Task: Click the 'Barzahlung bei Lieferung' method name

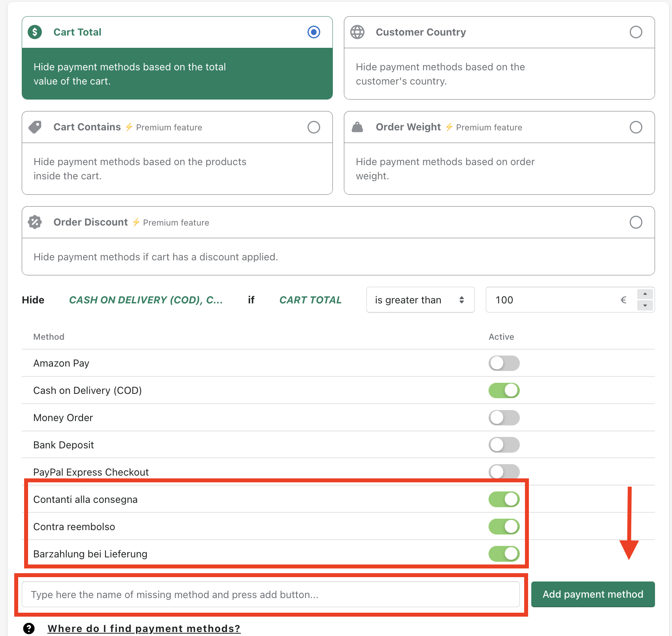Action: click(x=90, y=554)
